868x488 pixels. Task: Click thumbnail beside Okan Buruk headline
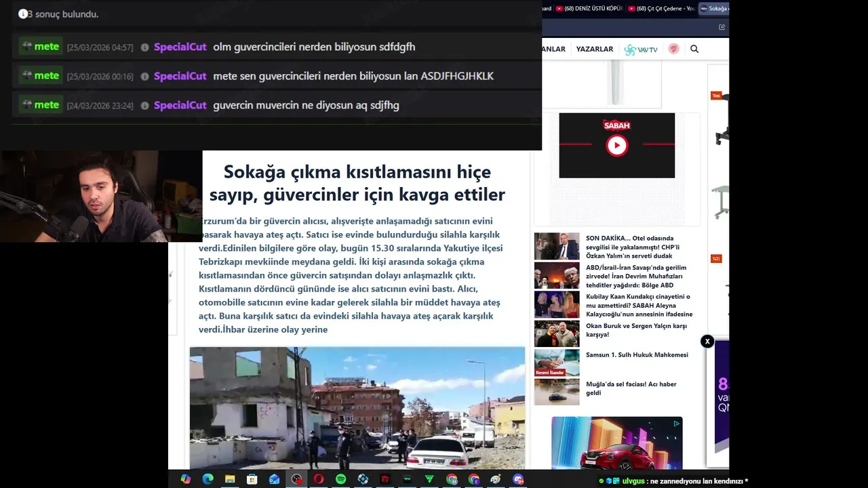coord(557,333)
